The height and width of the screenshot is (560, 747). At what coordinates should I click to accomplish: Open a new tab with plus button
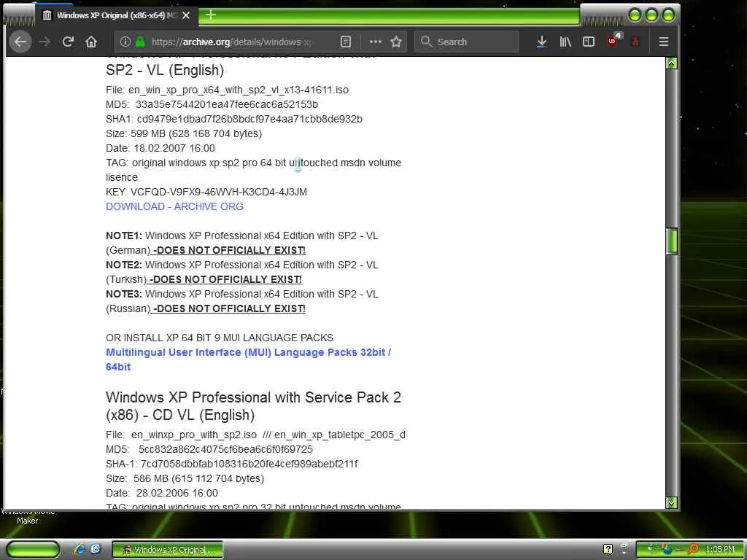point(211,15)
